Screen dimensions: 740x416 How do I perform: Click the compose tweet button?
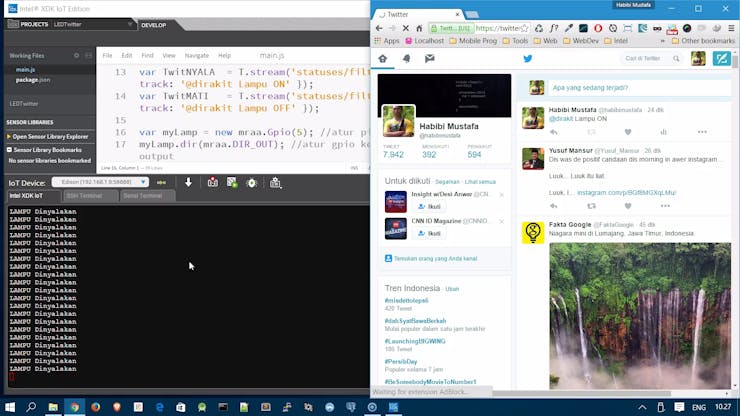tap(722, 59)
